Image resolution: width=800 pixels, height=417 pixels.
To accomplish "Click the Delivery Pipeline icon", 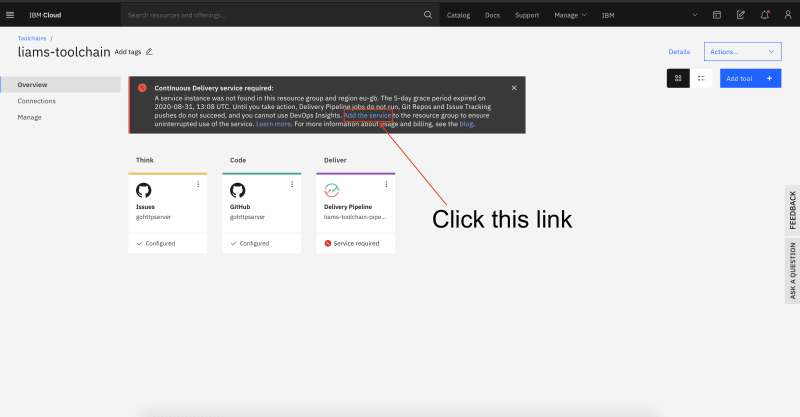I will point(332,190).
